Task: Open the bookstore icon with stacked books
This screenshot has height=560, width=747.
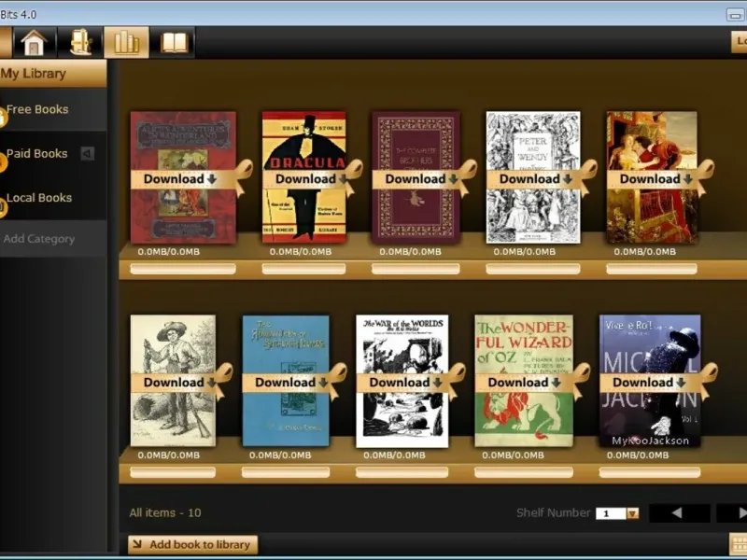Action: point(80,42)
